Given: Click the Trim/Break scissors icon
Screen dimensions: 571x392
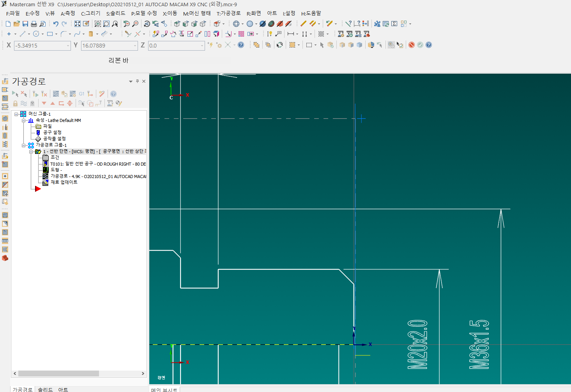Looking at the screenshot, I should pos(128,34).
